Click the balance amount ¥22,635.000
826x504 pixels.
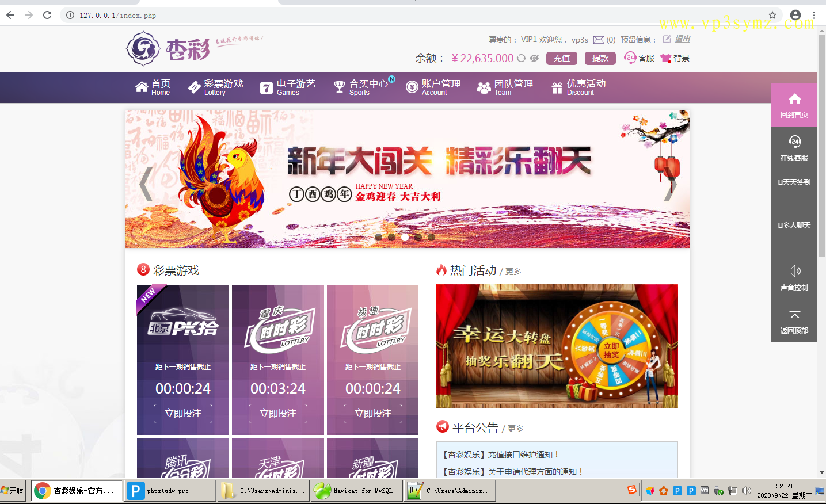pos(482,58)
